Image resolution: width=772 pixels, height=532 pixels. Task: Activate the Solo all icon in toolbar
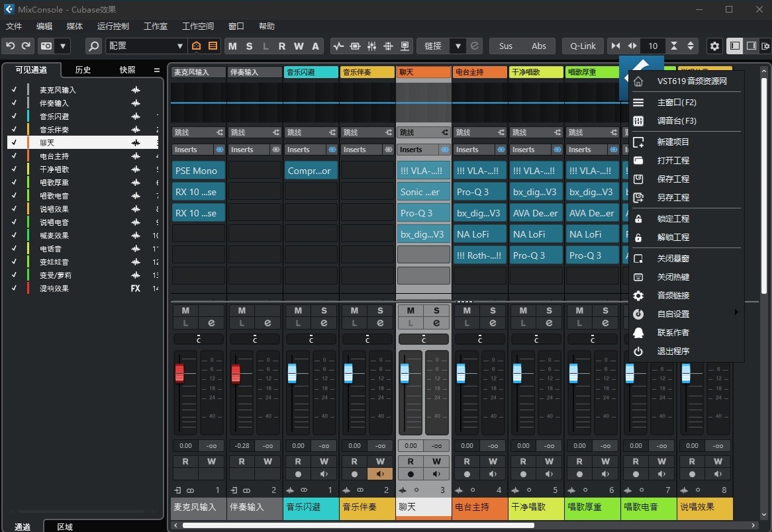(249, 46)
